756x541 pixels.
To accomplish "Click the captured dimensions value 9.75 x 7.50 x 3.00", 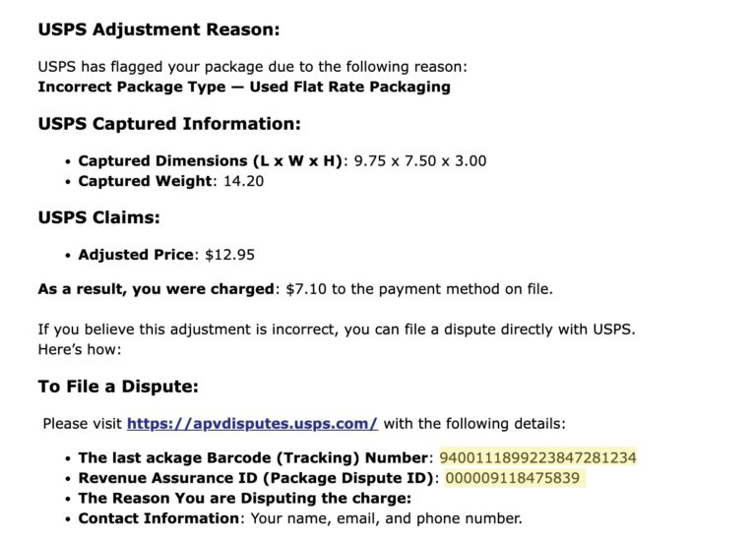I will pyautogui.click(x=420, y=161).
